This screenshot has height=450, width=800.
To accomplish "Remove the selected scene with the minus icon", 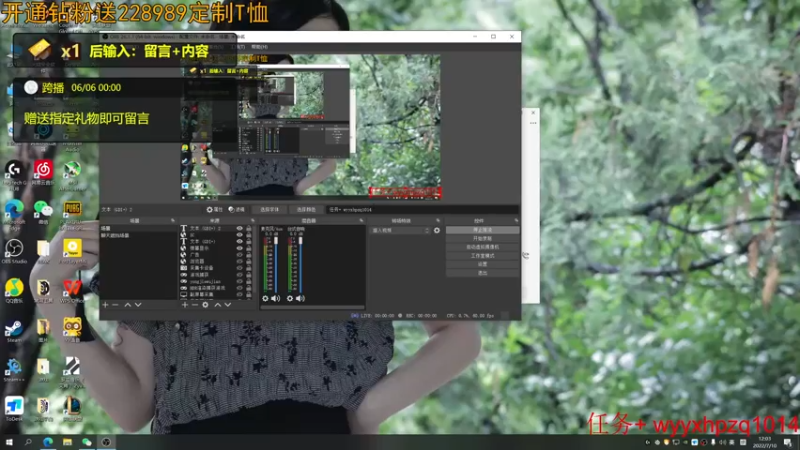I will tap(115, 305).
